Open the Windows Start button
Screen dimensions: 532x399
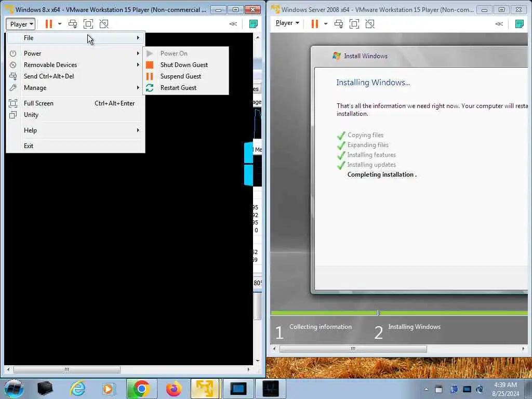pos(14,389)
